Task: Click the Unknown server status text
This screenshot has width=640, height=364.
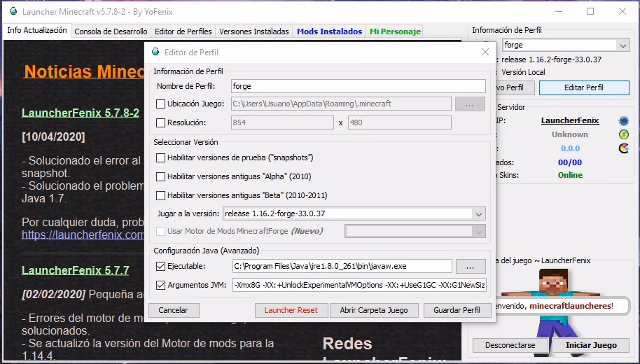Action: (570, 134)
